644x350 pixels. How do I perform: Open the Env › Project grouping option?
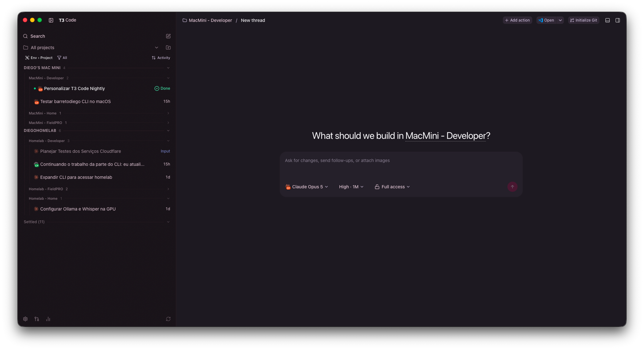pyautogui.click(x=39, y=58)
